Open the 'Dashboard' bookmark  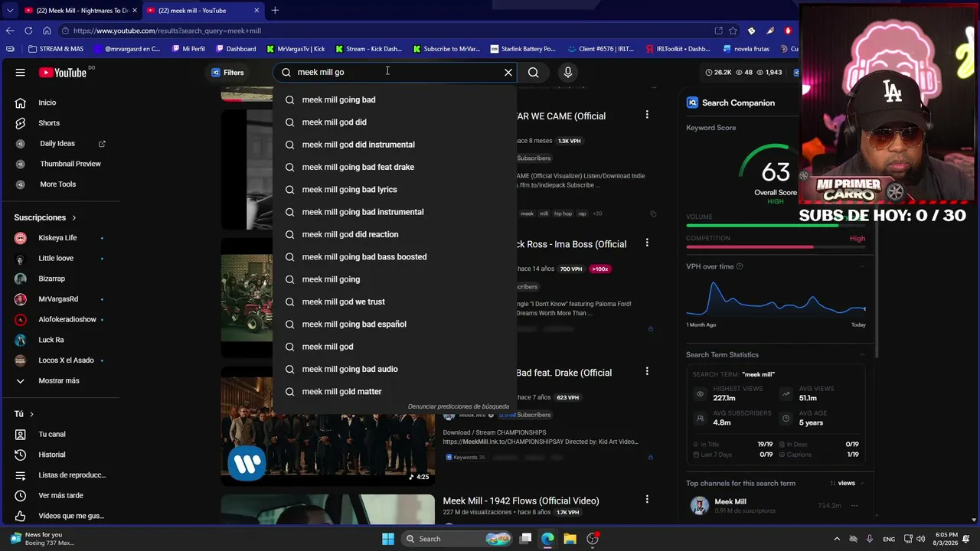[236, 49]
